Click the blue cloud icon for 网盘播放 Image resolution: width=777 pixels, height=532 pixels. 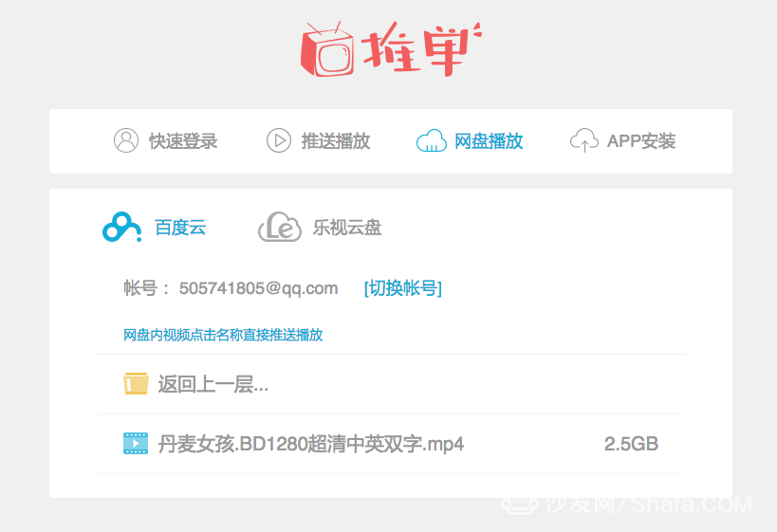[x=431, y=141]
